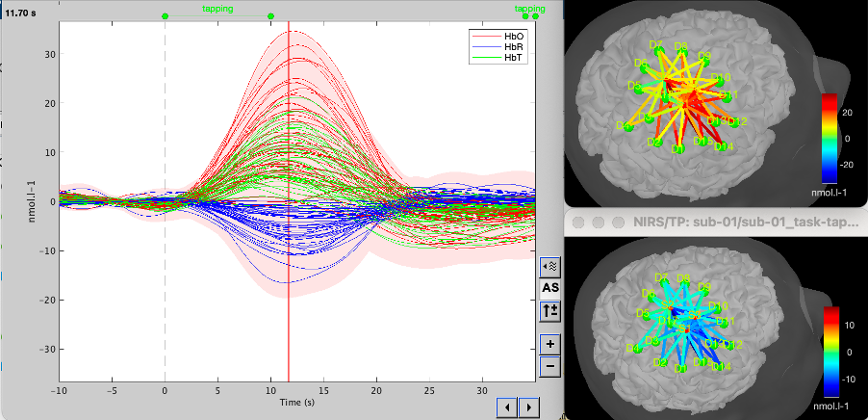Zoom the NIRS/TP window with third gray button
The height and width of the screenshot is (420, 868).
click(x=618, y=223)
